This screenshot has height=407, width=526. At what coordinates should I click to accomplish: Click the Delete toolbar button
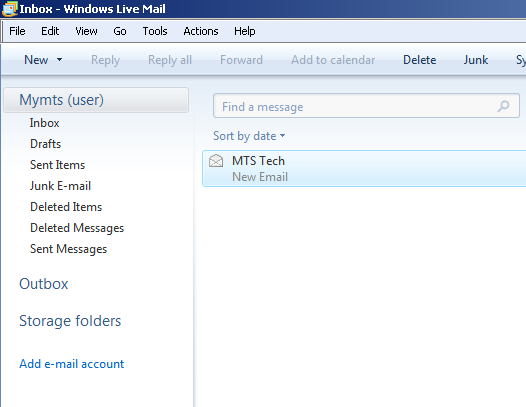point(419,60)
